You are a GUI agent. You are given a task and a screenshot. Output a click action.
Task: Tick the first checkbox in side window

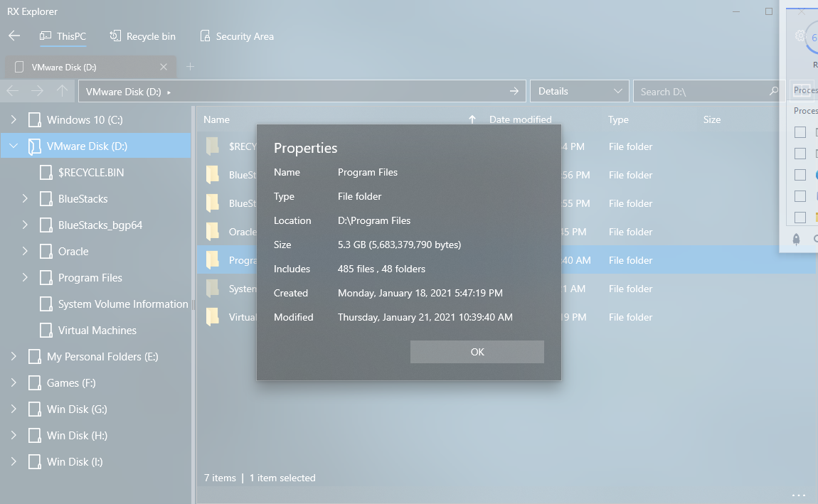pos(800,132)
